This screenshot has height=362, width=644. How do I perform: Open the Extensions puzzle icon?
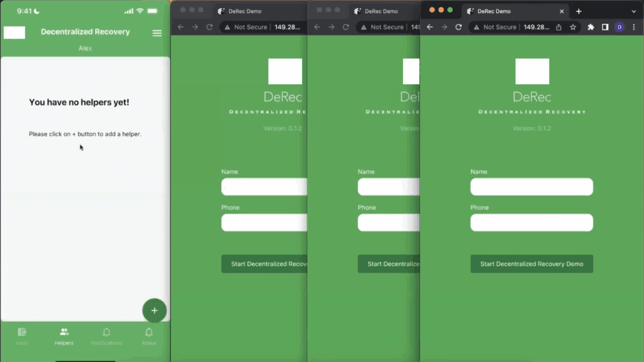pos(591,27)
